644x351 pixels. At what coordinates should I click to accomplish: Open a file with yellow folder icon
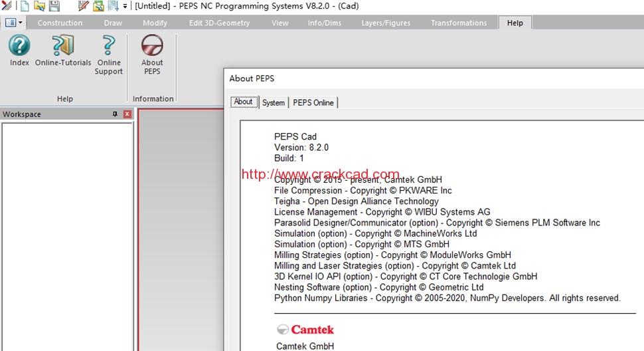pos(39,6)
